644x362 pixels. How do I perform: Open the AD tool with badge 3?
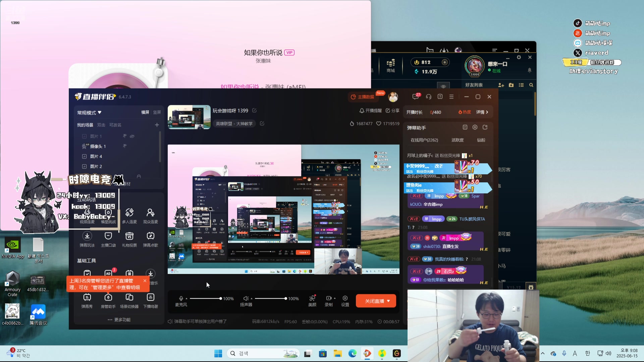[108, 273]
